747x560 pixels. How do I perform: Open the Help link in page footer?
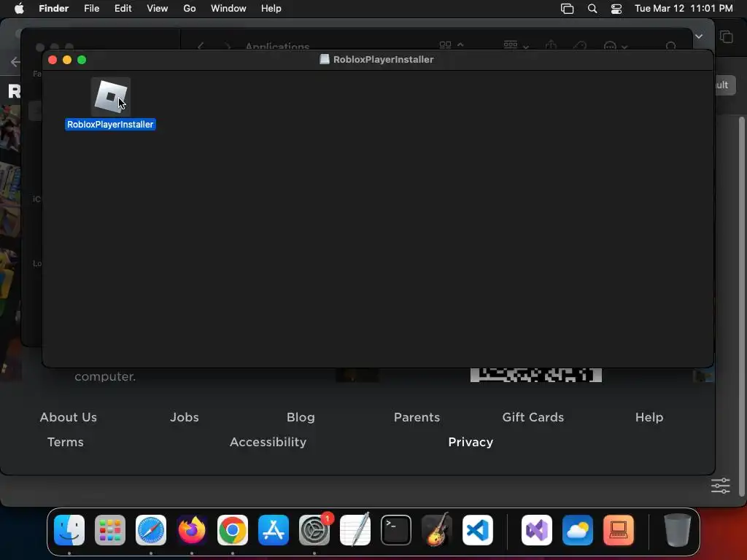coord(649,417)
